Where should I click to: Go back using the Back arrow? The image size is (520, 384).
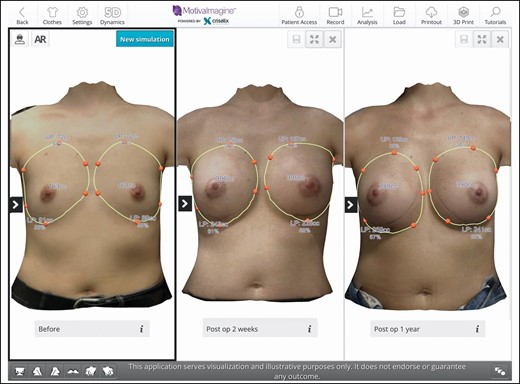(22, 16)
